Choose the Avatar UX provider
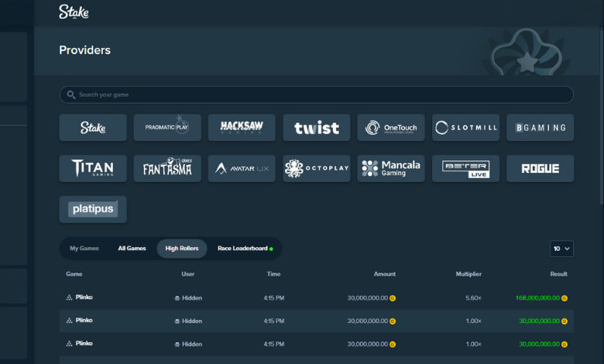The width and height of the screenshot is (604, 364). point(242,168)
